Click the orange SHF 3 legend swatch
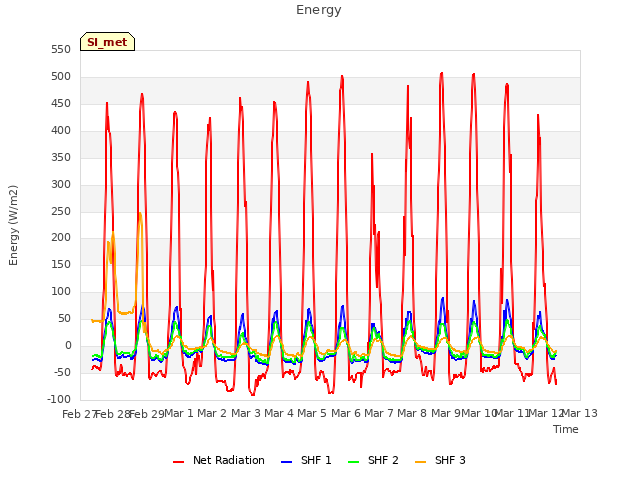The width and height of the screenshot is (640, 480). pos(420,462)
